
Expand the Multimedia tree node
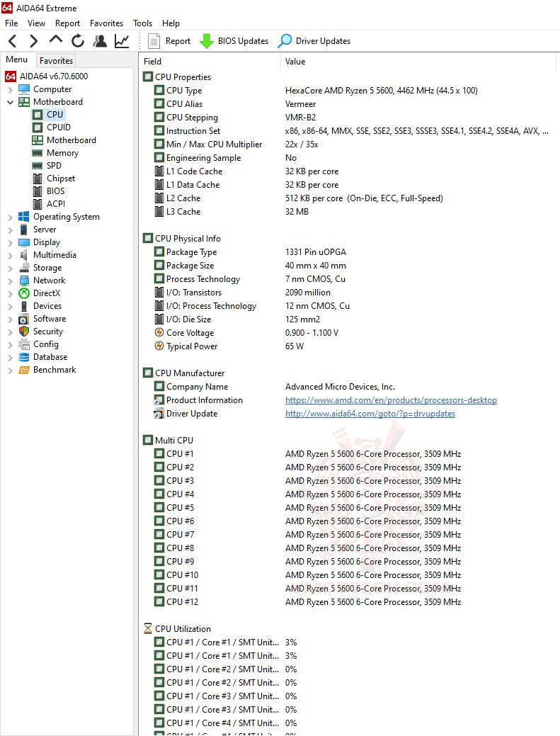click(x=11, y=255)
